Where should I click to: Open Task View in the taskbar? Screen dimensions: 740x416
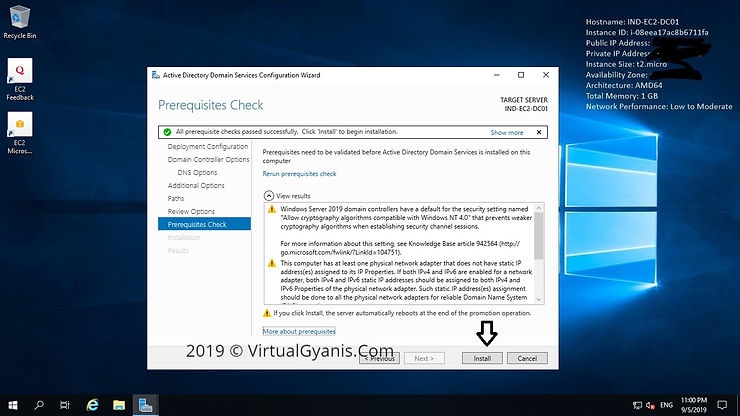(66, 405)
